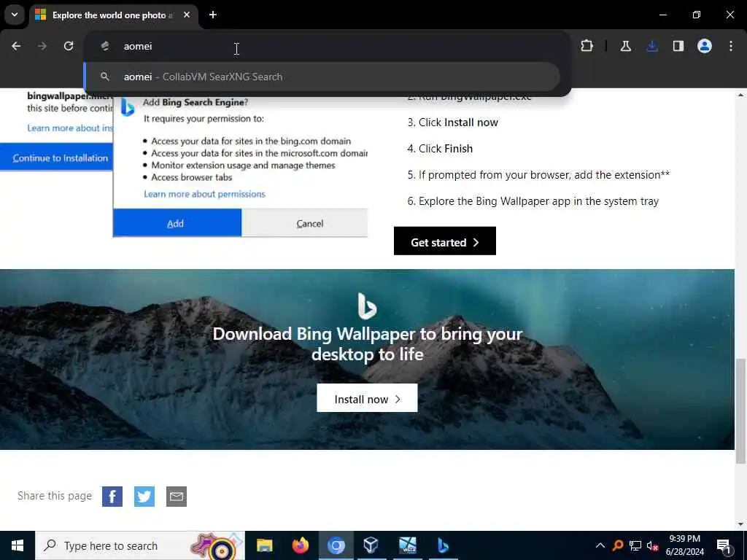
Task: Click 'Access browser tabs' permission text
Action: click(192, 177)
